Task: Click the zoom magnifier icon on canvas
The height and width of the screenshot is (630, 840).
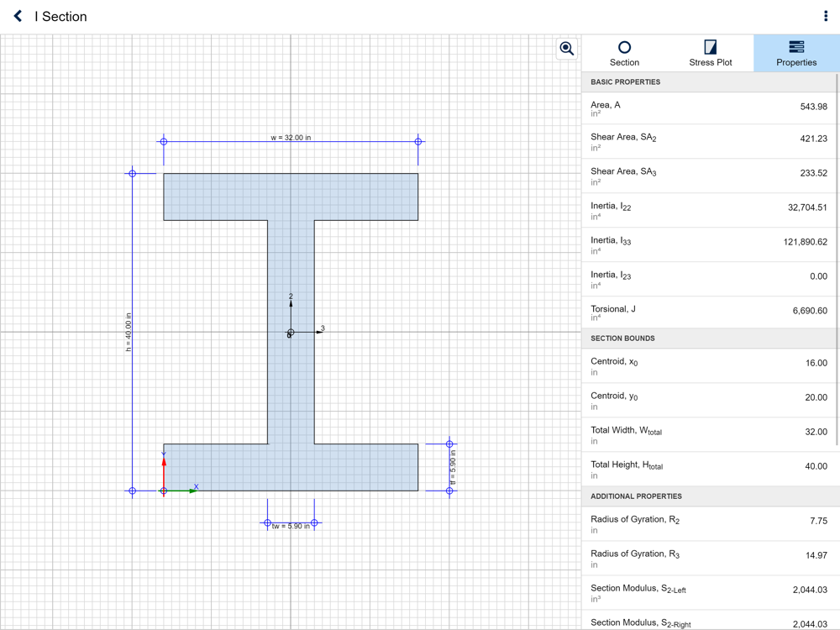Action: 567,49
